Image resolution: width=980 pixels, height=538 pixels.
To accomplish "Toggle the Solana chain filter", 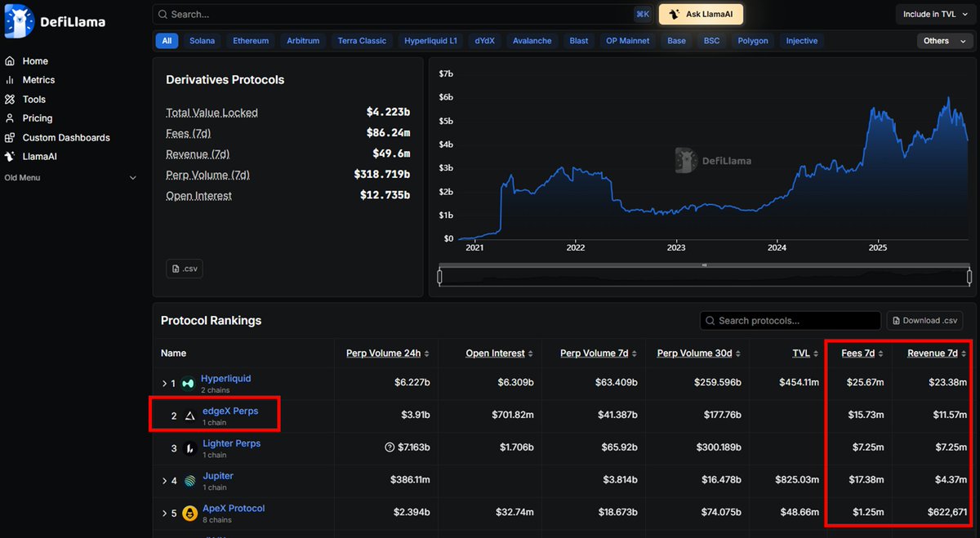I will [202, 40].
